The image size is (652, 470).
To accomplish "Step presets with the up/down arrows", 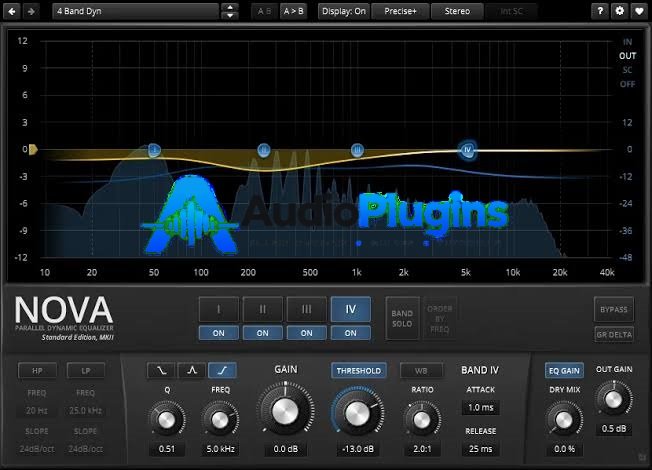I will coord(230,11).
